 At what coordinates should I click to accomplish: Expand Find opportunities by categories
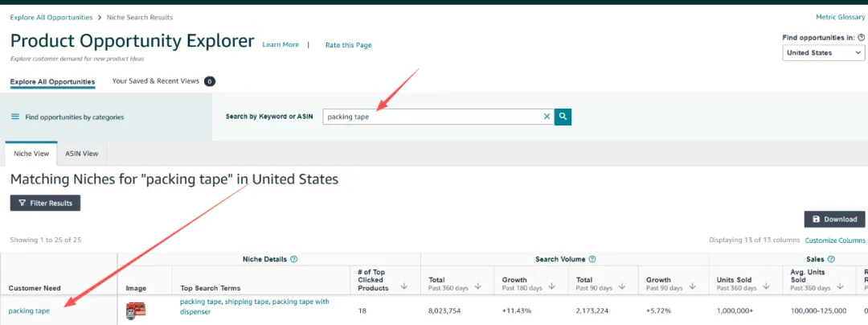pyautogui.click(x=75, y=117)
